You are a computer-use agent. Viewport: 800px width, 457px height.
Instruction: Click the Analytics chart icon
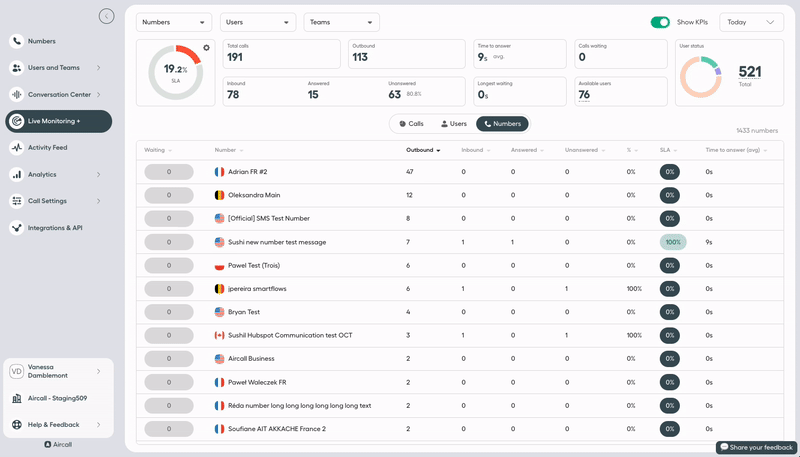pyautogui.click(x=17, y=174)
